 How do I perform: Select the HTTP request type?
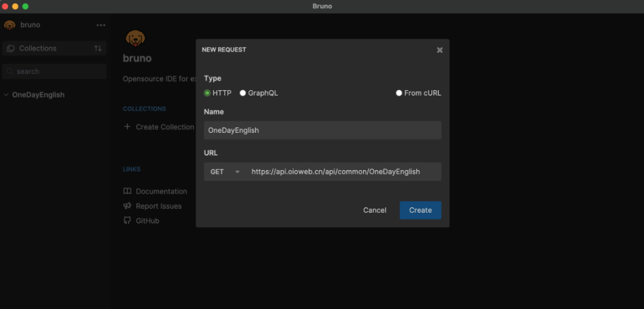(207, 93)
